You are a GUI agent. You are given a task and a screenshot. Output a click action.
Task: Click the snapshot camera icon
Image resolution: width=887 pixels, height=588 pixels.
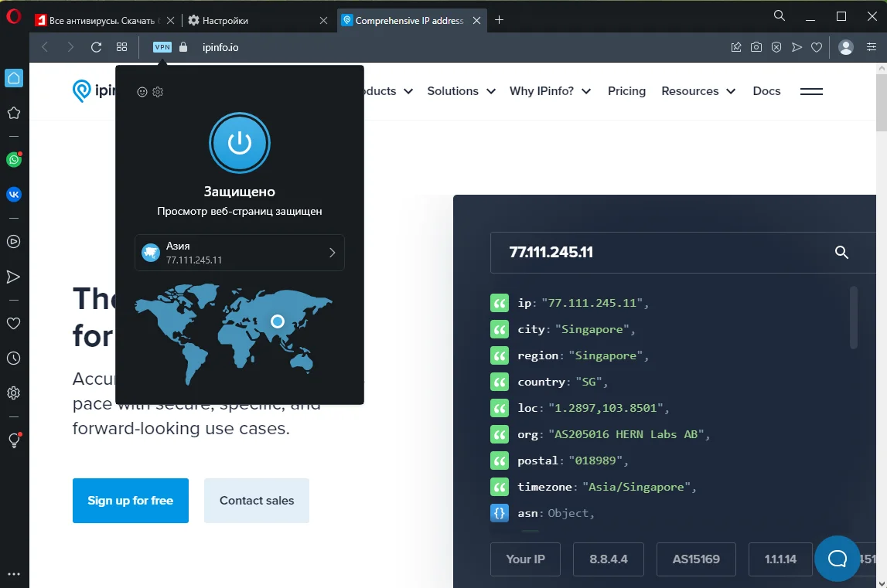(756, 47)
